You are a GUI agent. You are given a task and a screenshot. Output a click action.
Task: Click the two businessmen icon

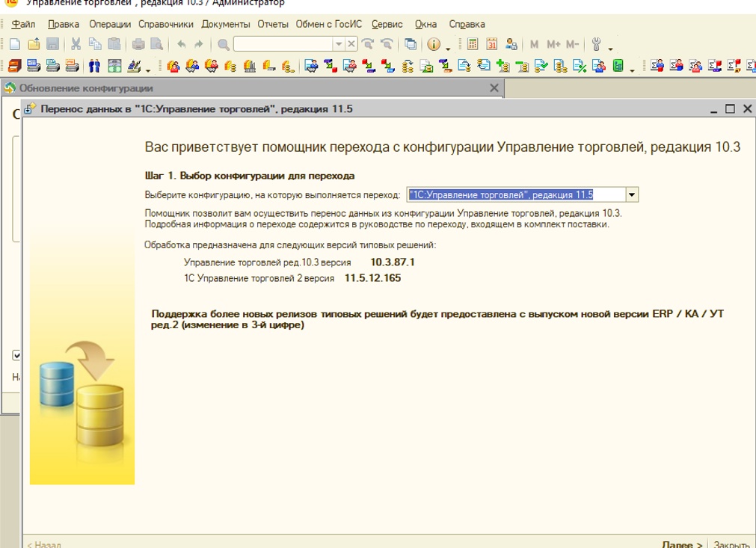coord(94,66)
